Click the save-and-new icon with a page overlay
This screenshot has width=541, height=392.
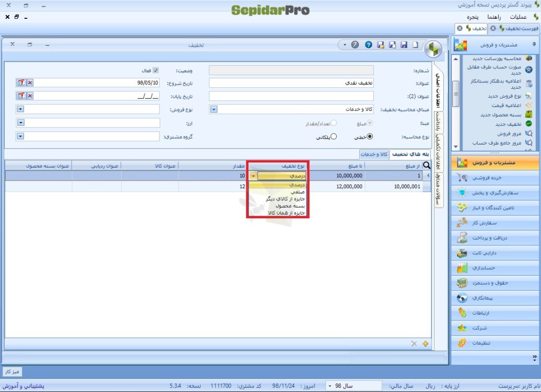pos(392,45)
